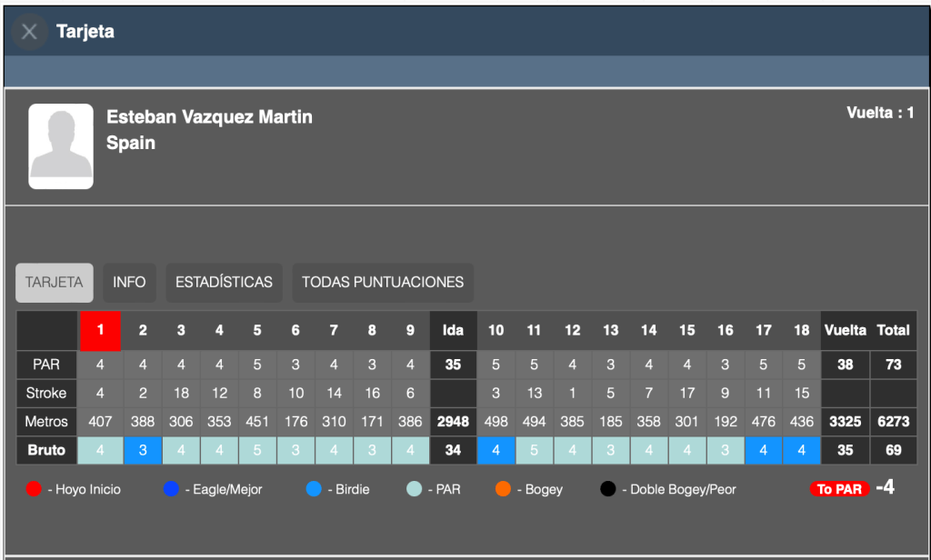
Task: Click the hole 17 Bruto score cell
Action: [x=763, y=450]
